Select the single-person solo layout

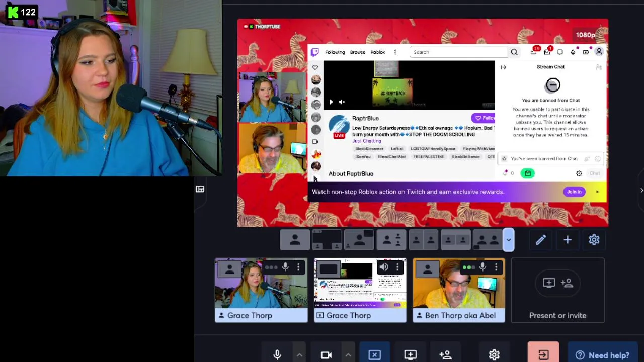tap(295, 240)
